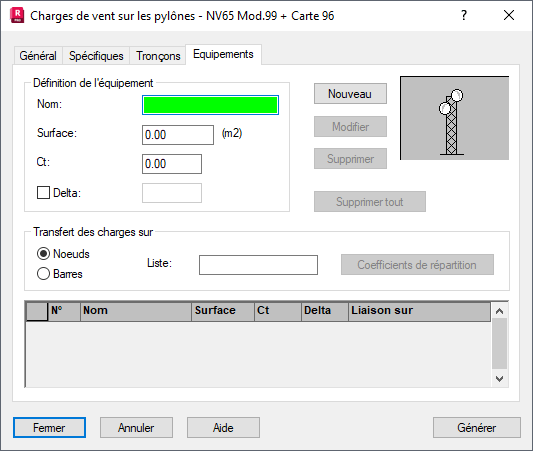Switch to the Général tab

pos(38,56)
